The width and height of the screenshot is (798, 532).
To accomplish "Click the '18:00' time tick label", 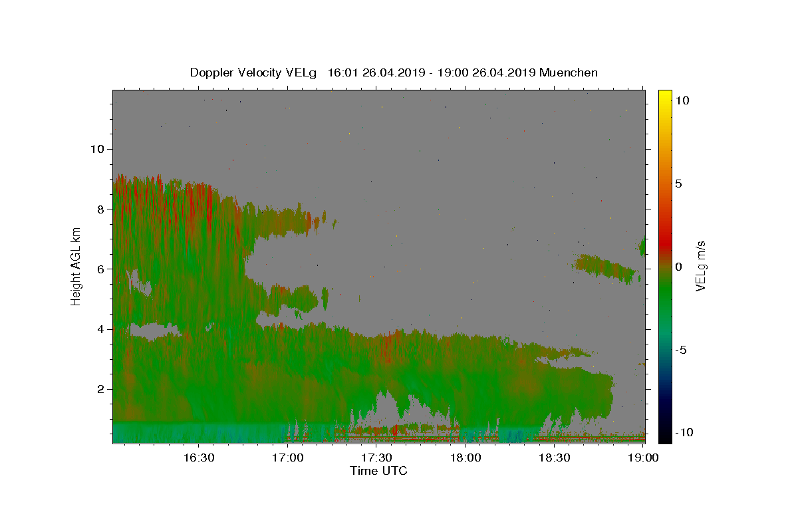I will (465, 458).
